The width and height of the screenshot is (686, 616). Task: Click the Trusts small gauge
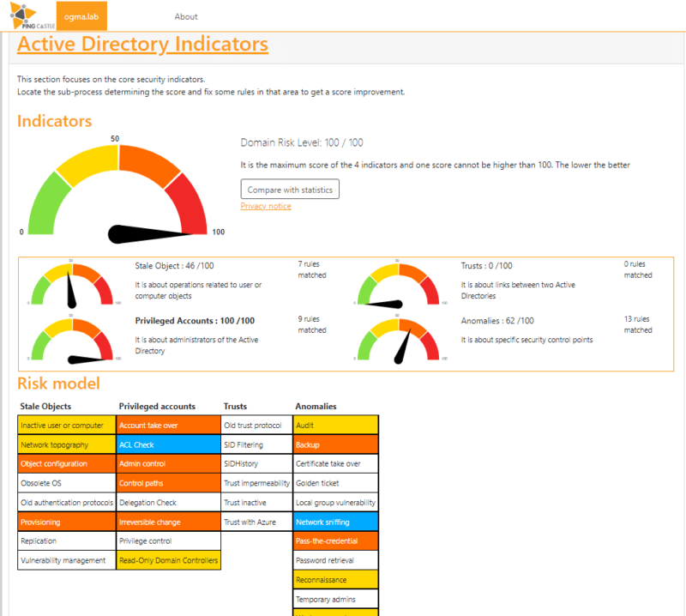(x=398, y=285)
